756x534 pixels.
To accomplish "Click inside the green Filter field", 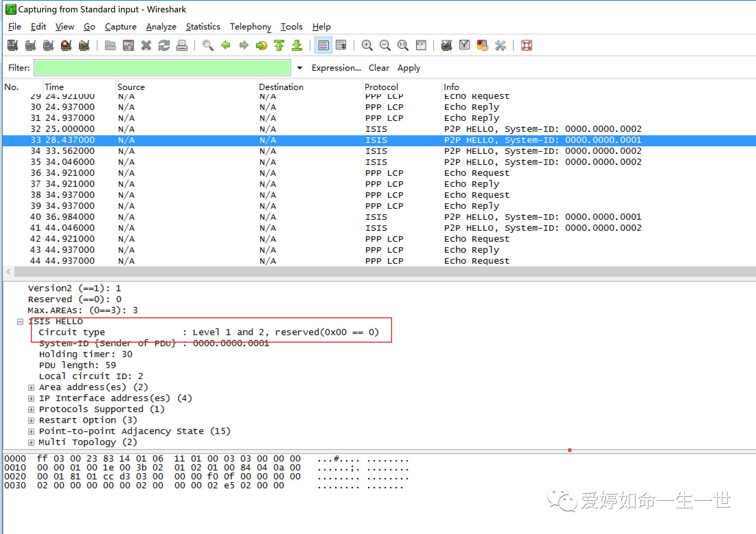I will pyautogui.click(x=162, y=68).
